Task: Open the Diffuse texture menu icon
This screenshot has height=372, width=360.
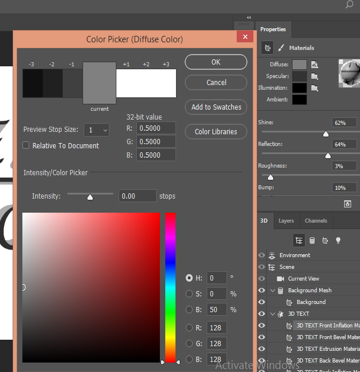Action: coord(314,65)
